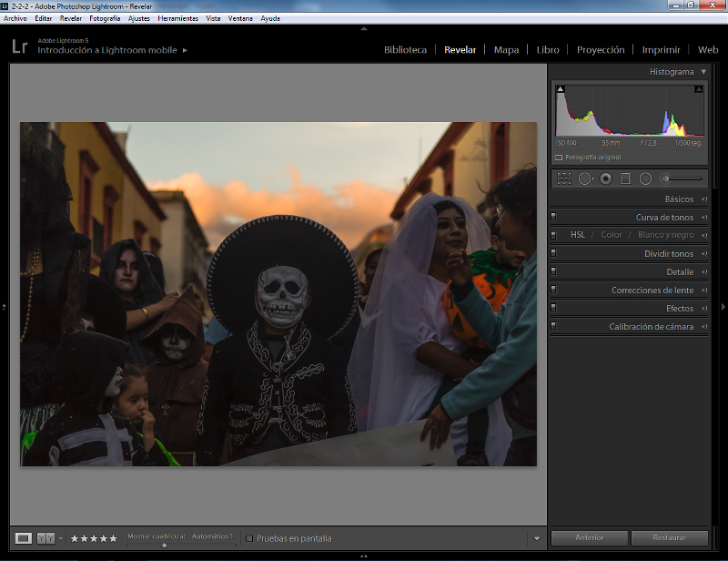Enable Pruebas en pantalla soft proofing
The width and height of the screenshot is (728, 561).
249,538
